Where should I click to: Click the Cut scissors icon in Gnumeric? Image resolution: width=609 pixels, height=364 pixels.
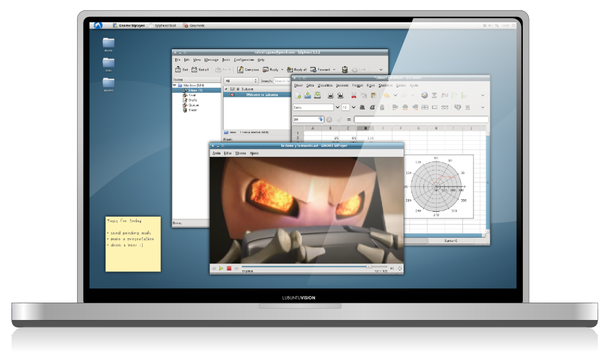(x=354, y=95)
